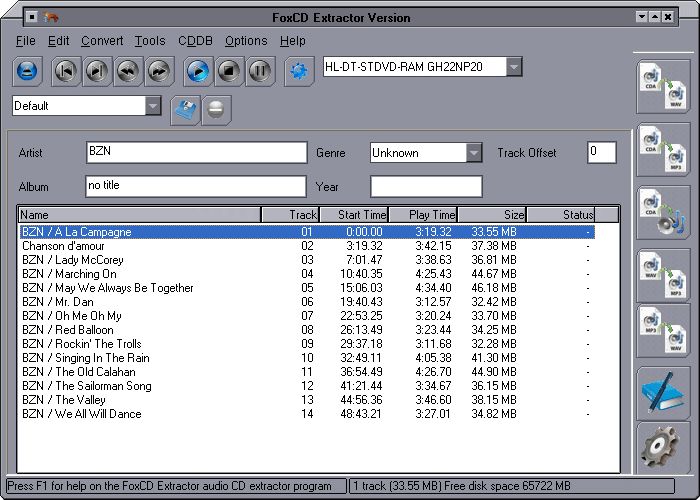Eject the CD with the blue eject button
Viewport: 700px width, 500px height.
27,71
